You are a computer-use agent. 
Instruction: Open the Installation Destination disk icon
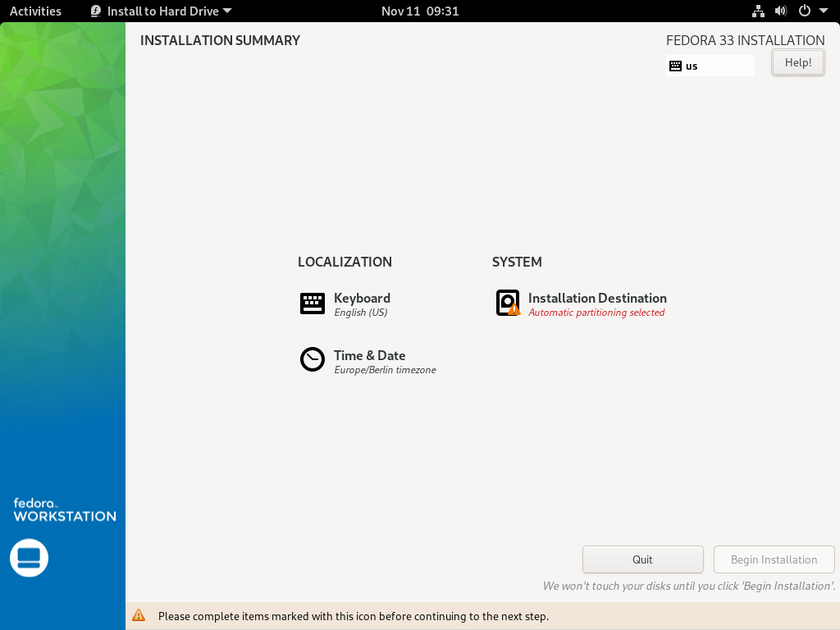click(508, 303)
